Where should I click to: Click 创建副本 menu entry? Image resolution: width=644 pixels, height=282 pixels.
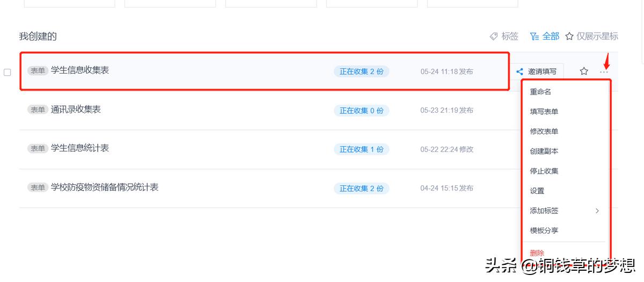pos(544,151)
